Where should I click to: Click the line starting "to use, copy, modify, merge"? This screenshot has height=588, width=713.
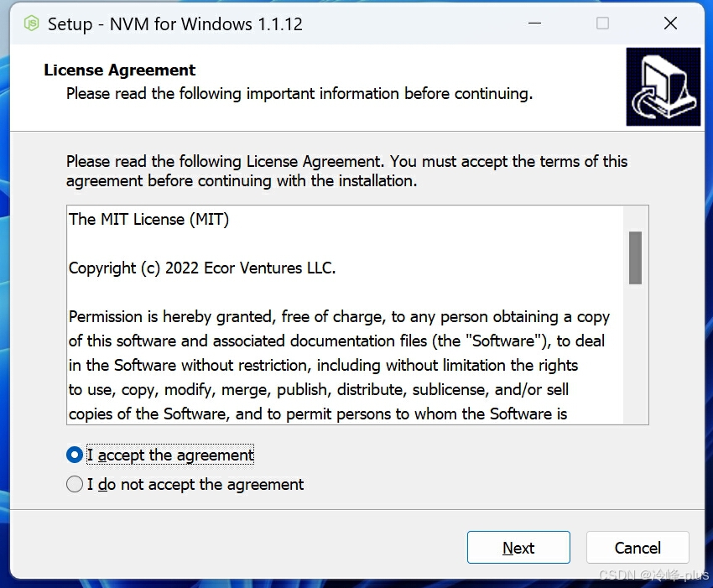[x=318, y=390]
